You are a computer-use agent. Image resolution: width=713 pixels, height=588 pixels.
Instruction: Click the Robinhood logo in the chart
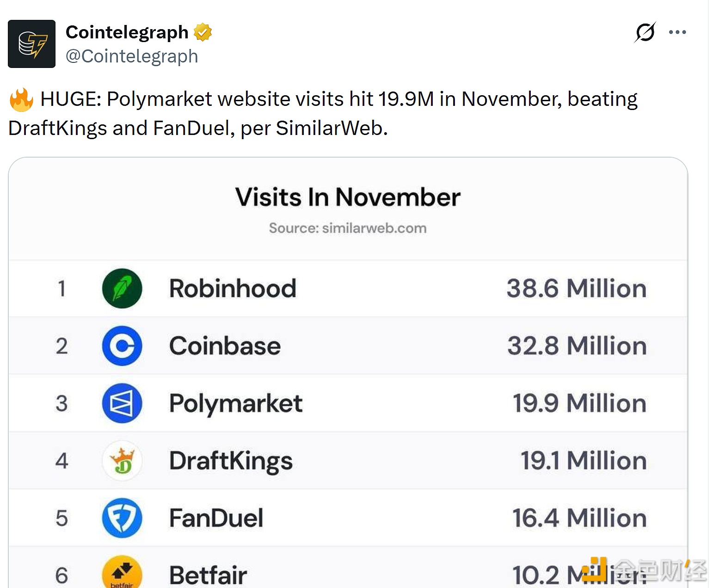pos(122,288)
